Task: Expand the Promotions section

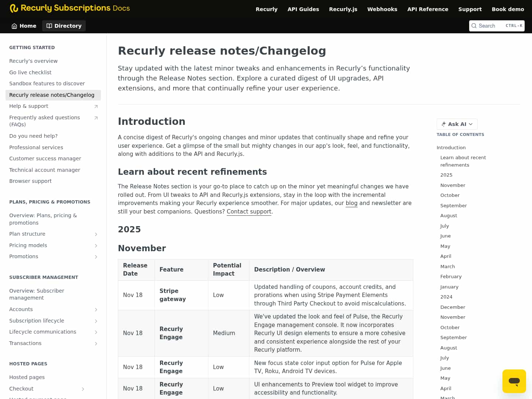Action: pyautogui.click(x=96, y=256)
